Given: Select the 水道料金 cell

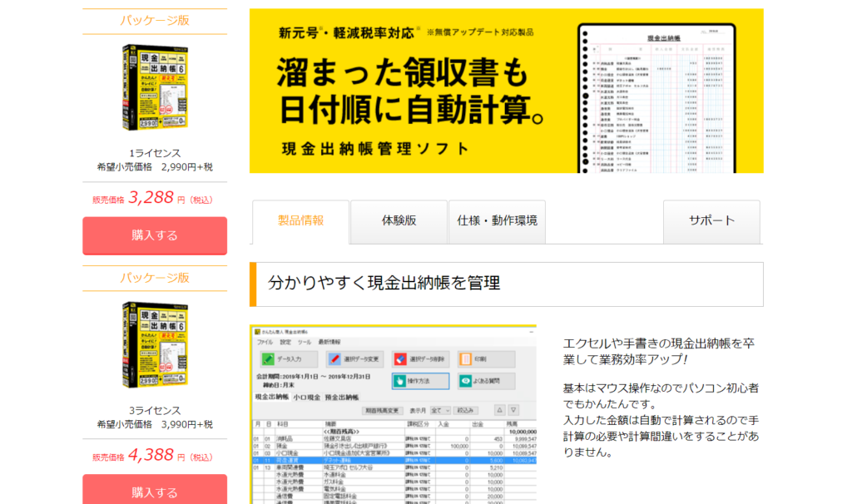Looking at the screenshot, I should [x=335, y=475].
